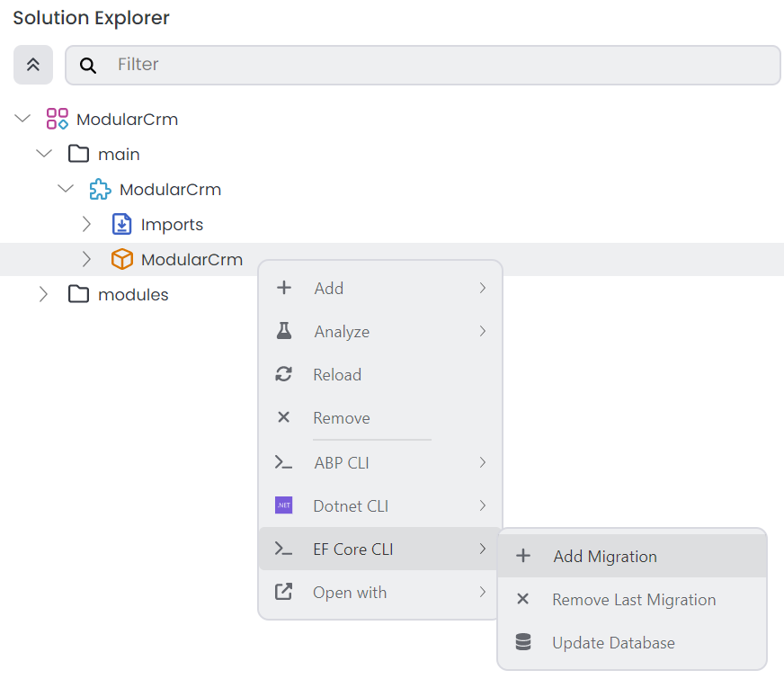
Task: Click the ModularCrm solution icon at the top
Action: tap(57, 118)
